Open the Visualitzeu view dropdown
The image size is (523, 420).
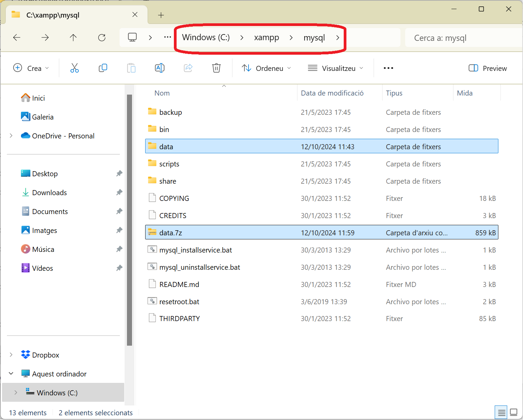[x=336, y=68]
